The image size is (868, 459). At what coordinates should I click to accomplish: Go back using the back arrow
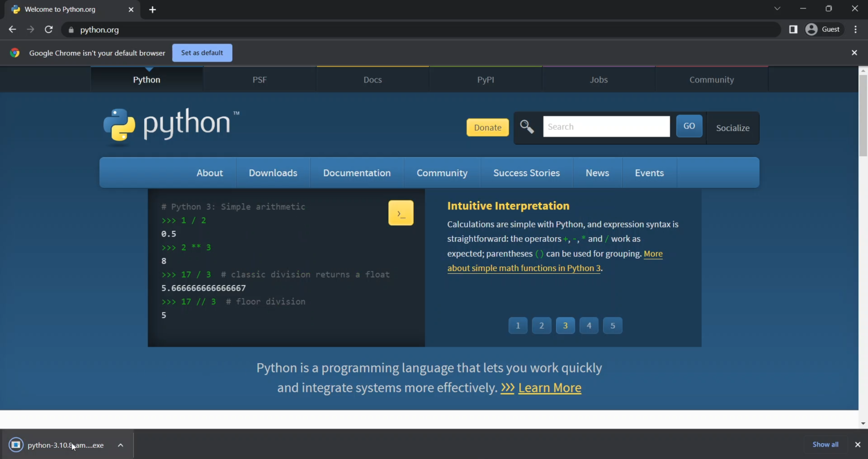pos(12,29)
